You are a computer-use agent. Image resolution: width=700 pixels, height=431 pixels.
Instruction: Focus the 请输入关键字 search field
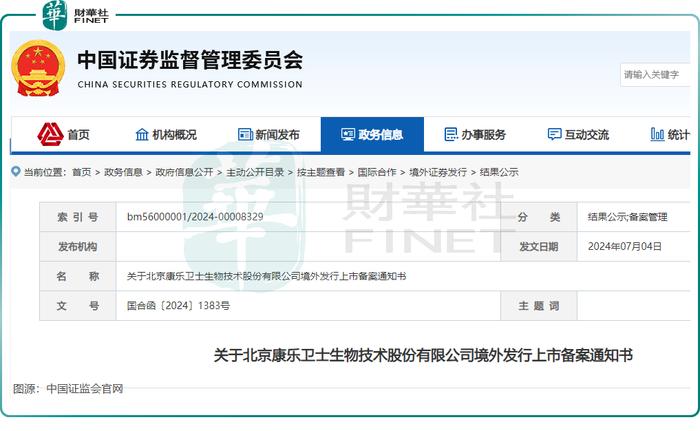pos(655,75)
